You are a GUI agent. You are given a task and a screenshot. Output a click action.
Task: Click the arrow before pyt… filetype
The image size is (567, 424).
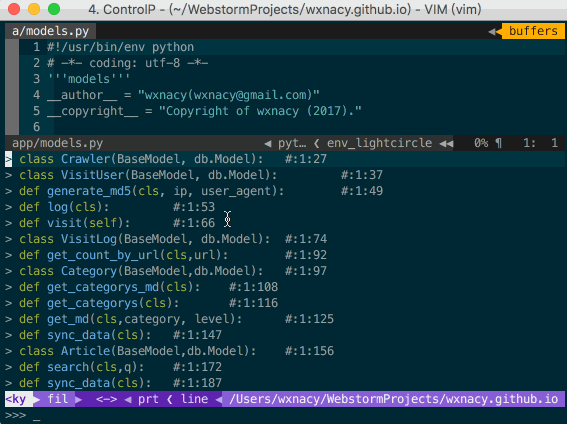(268, 144)
